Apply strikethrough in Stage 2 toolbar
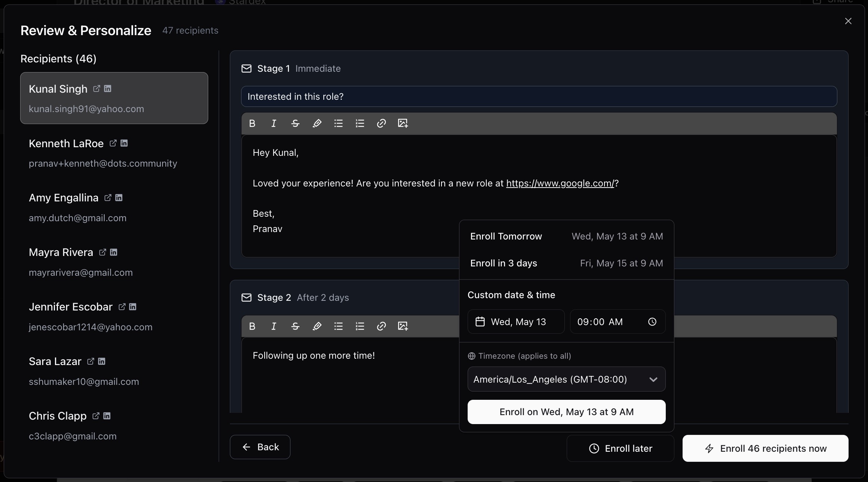Image resolution: width=868 pixels, height=482 pixels. (x=295, y=326)
